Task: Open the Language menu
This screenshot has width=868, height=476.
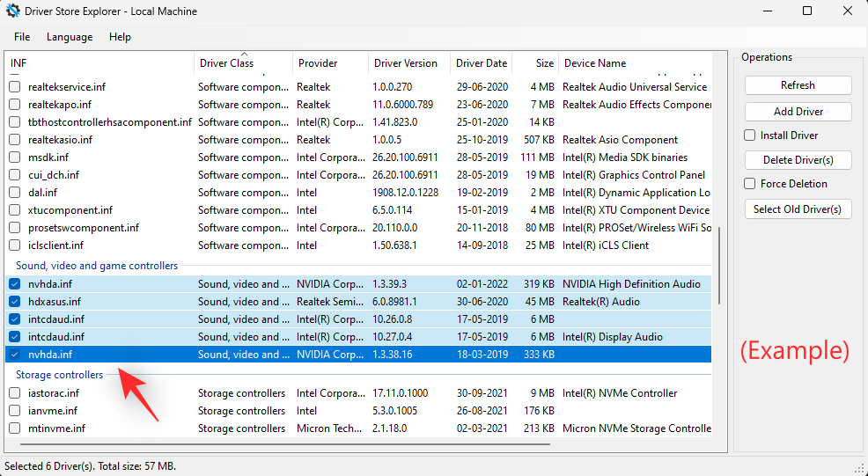Action: point(70,37)
